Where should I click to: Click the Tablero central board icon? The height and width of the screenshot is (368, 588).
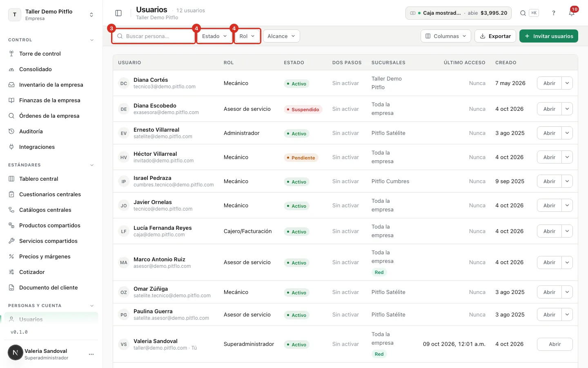[11, 179]
